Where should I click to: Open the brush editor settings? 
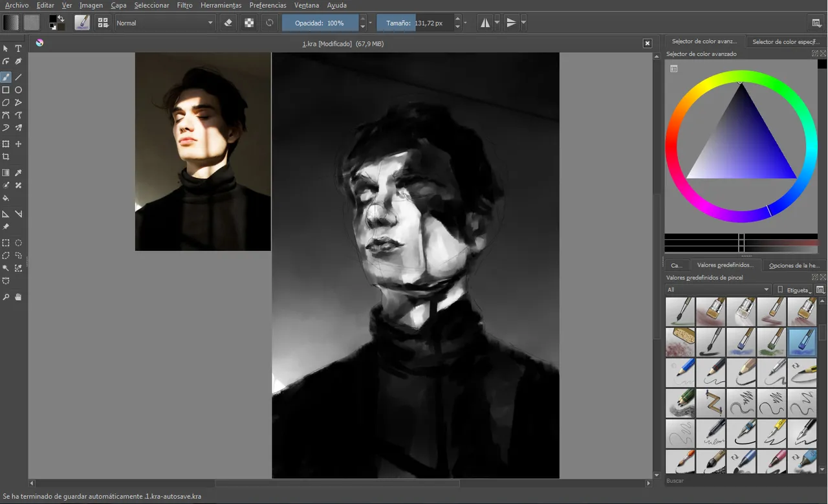(82, 23)
